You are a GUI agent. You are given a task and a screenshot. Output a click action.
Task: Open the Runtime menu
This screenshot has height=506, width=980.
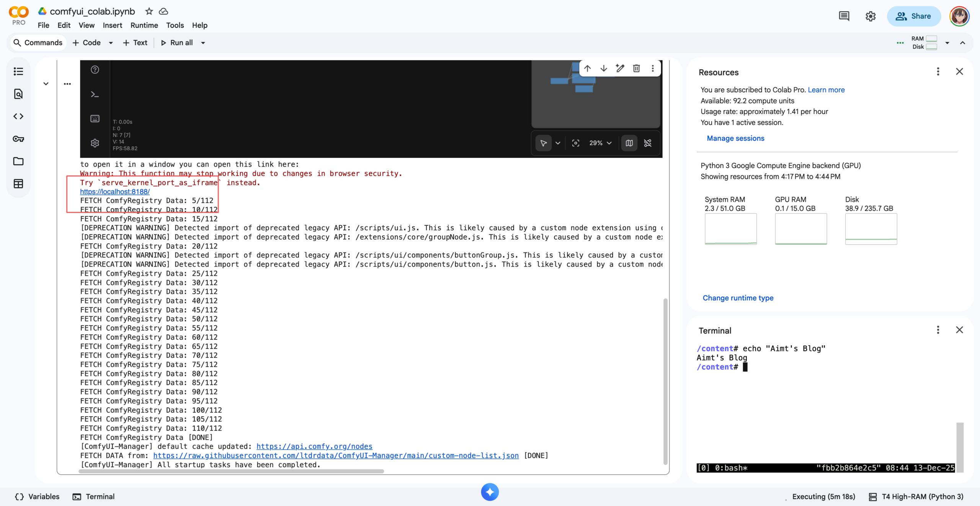coord(144,25)
